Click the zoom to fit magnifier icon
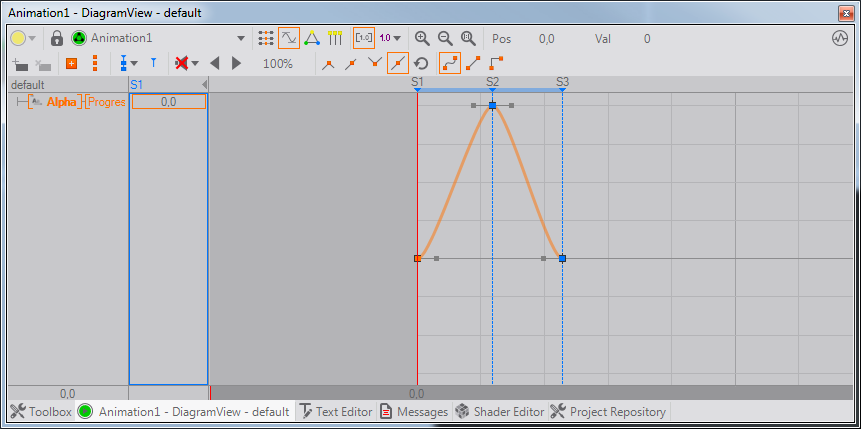 coord(468,38)
